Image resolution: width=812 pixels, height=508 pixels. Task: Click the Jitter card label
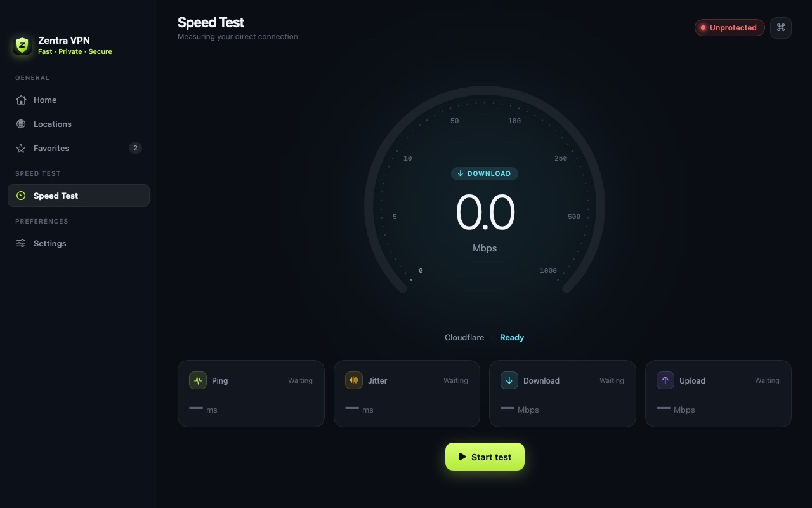click(377, 380)
